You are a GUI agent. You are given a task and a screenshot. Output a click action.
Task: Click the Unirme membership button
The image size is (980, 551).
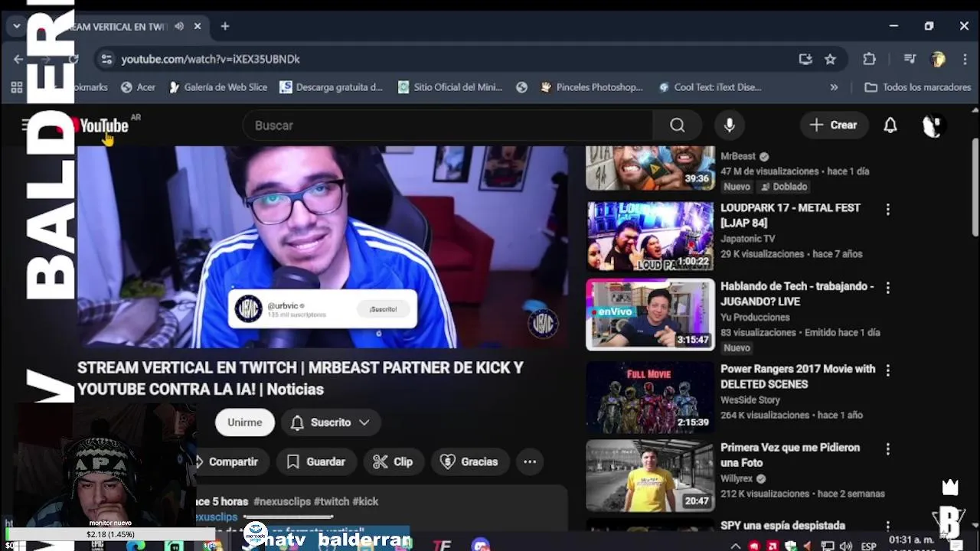point(245,422)
